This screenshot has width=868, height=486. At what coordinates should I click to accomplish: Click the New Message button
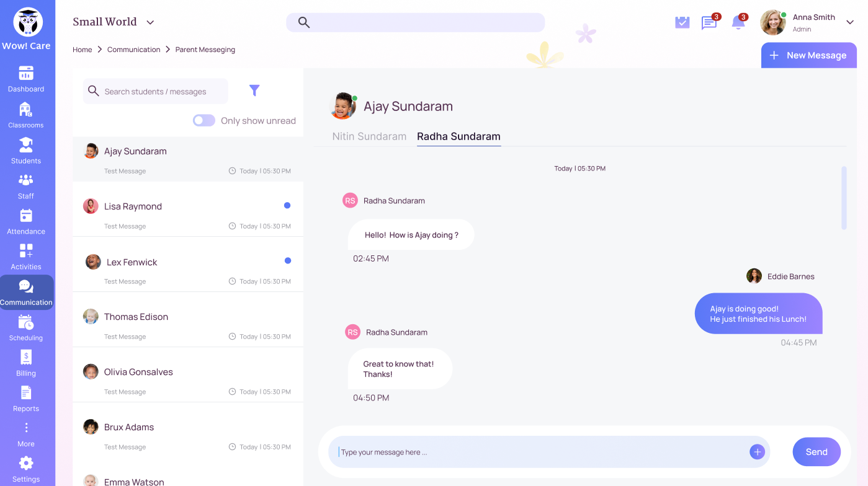tap(809, 55)
